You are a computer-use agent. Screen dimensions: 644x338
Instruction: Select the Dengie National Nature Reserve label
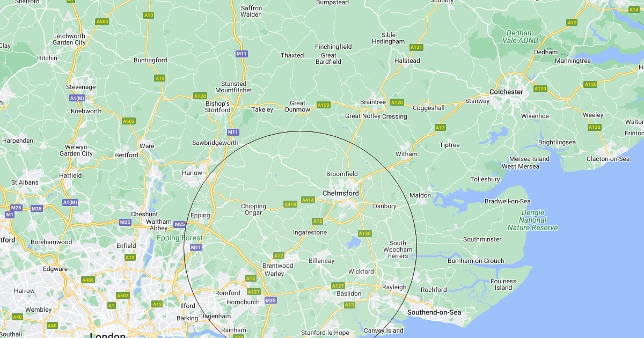[533, 221]
